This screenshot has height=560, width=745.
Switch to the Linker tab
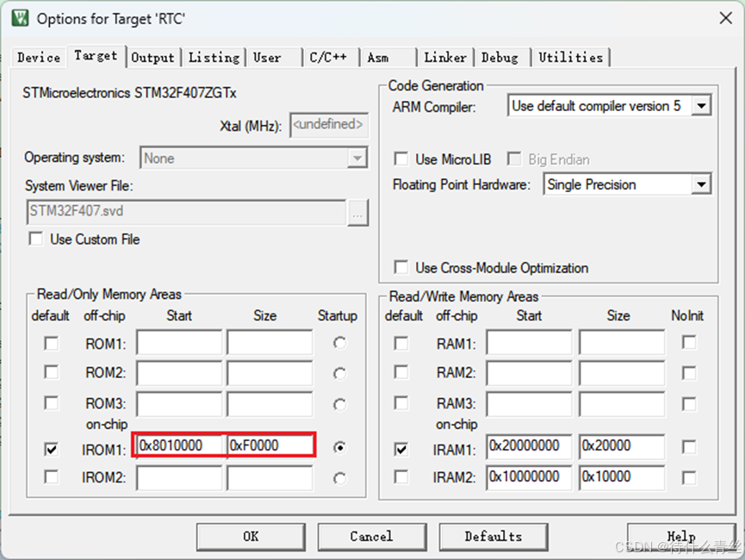pyautogui.click(x=445, y=58)
